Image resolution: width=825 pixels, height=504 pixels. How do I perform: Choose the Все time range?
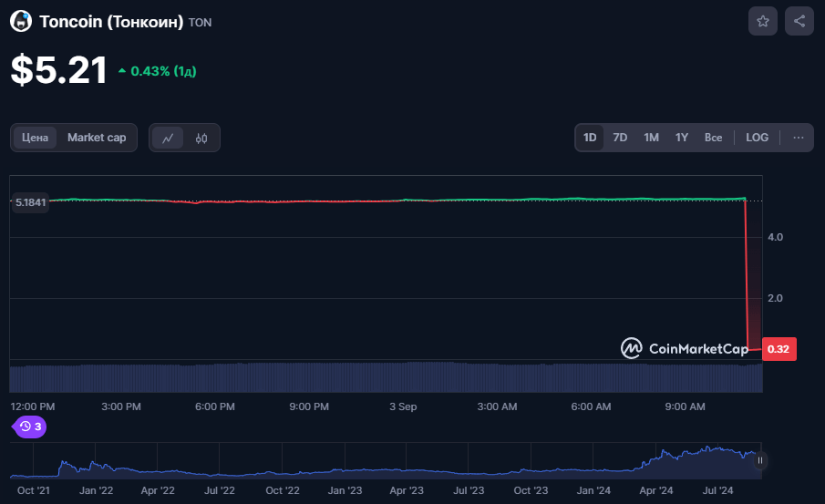tap(713, 138)
